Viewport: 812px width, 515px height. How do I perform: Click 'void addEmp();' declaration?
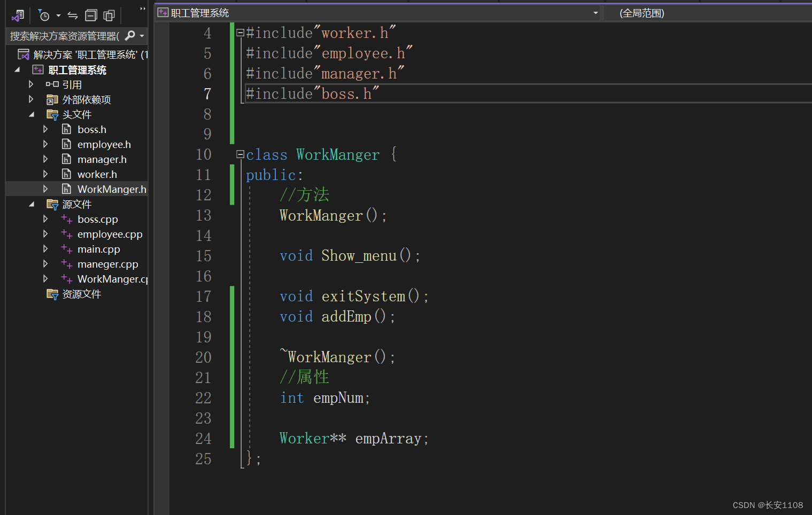point(337,317)
